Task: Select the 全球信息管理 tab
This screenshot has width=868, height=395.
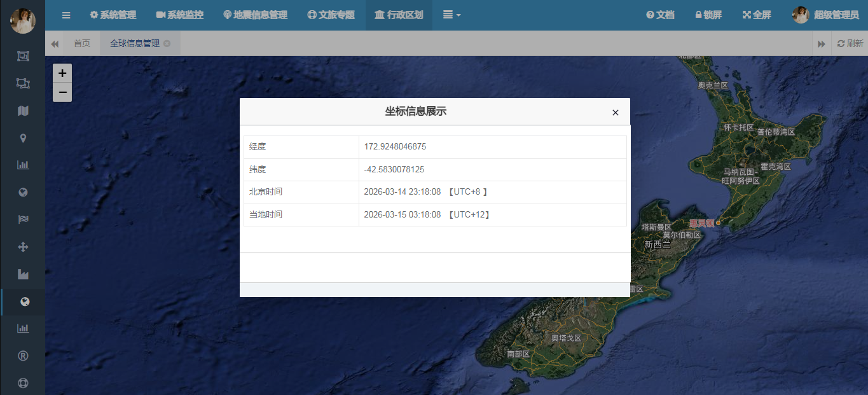Action: (x=135, y=43)
